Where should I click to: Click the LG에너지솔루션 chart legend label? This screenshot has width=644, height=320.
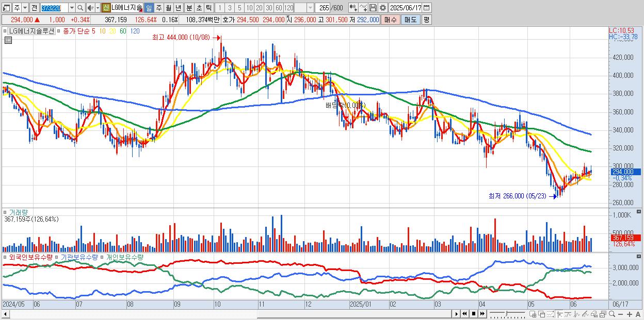[31, 31]
